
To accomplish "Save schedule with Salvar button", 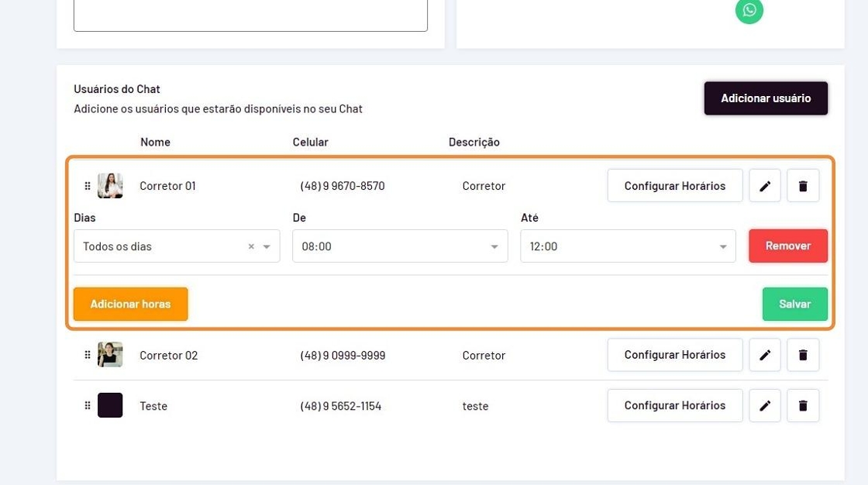I will tap(794, 304).
